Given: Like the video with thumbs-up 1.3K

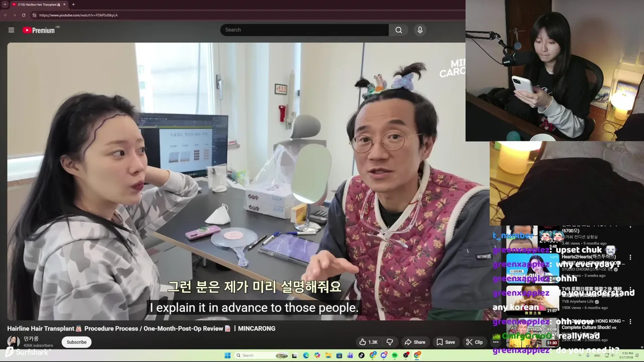Looking at the screenshot, I should coord(368,342).
